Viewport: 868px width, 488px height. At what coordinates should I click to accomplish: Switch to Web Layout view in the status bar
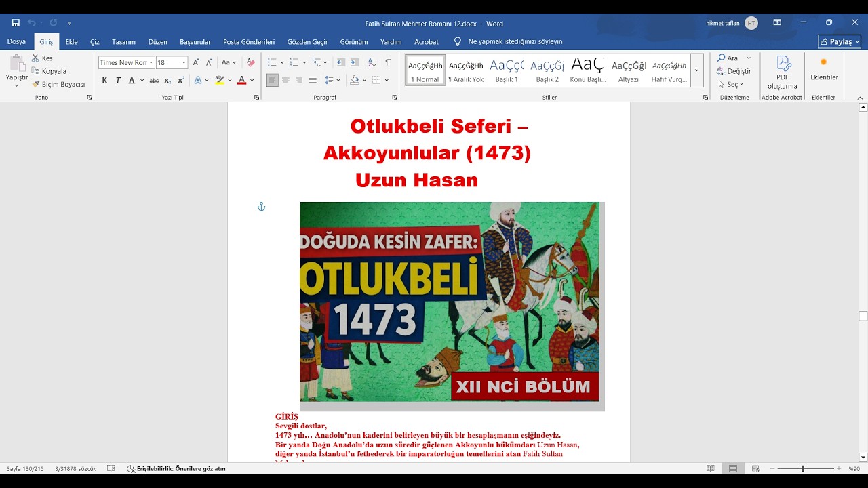click(755, 468)
